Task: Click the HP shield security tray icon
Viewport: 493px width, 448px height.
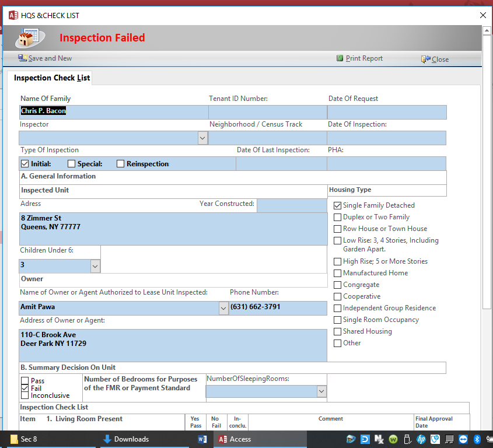Action: [435, 439]
